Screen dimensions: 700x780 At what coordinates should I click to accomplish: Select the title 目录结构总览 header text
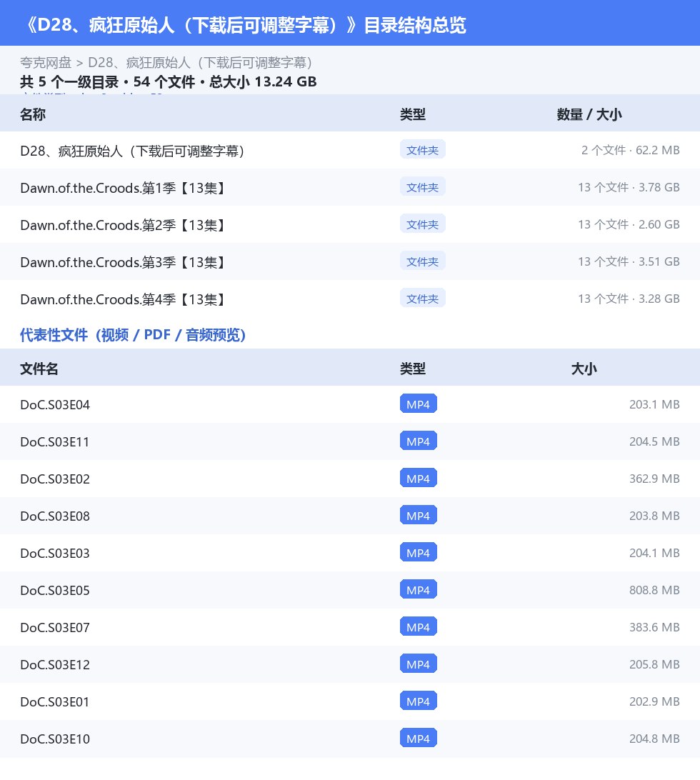coord(415,25)
